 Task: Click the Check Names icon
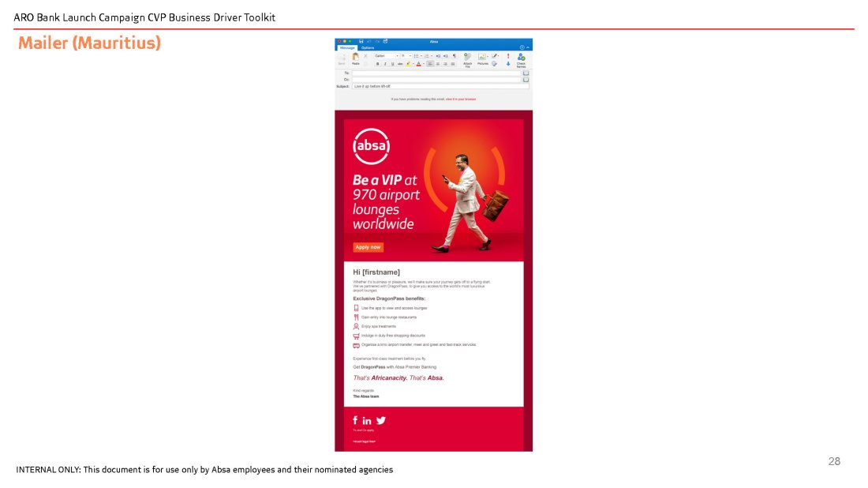pos(521,57)
